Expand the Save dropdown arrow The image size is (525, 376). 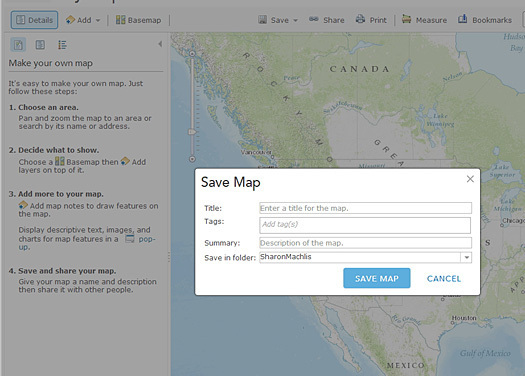click(295, 20)
